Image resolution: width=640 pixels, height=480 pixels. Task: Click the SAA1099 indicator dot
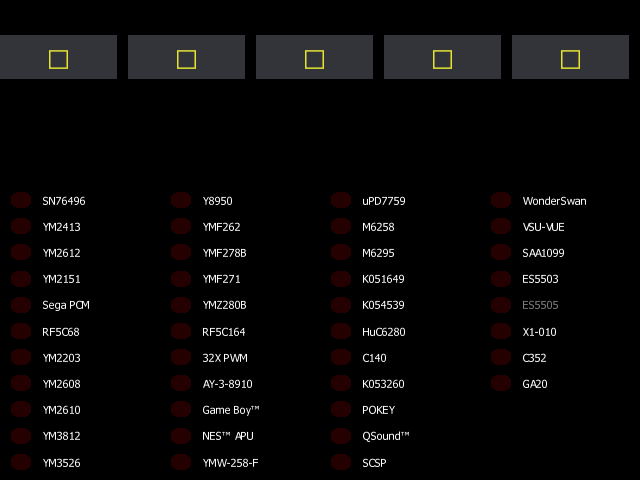[x=501, y=253]
